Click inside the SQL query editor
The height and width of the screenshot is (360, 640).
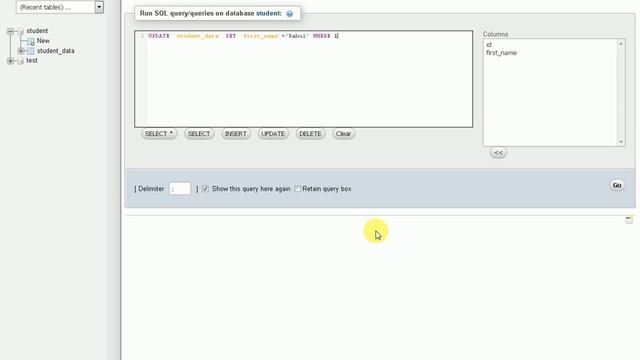click(x=304, y=79)
